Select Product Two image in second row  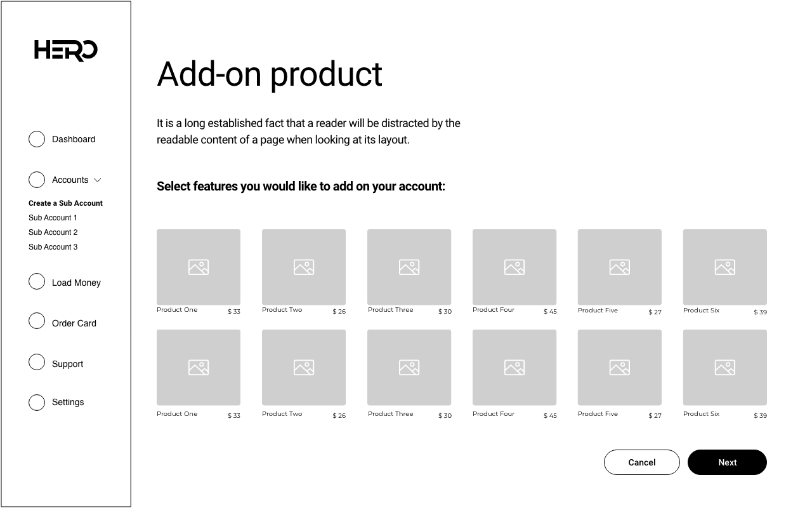[x=304, y=367]
